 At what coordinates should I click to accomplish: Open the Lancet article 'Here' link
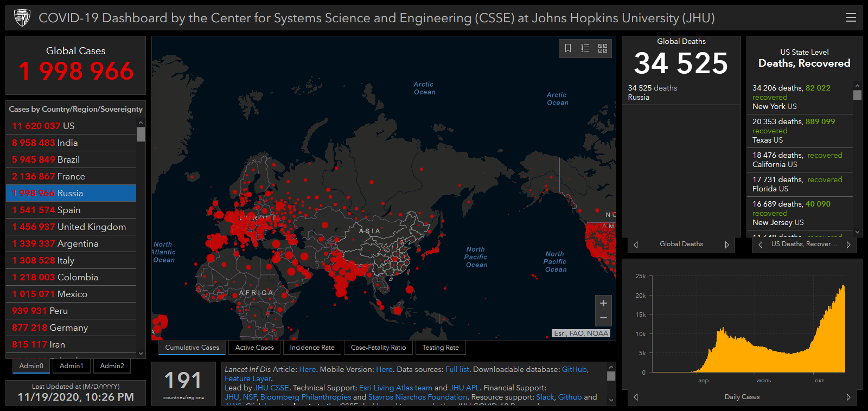(x=308, y=369)
